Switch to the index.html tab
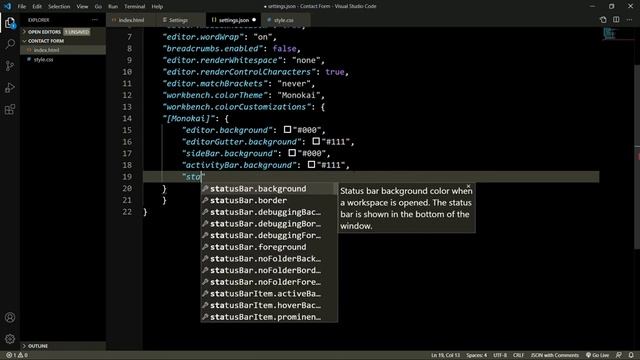The image size is (640, 360). click(x=131, y=20)
